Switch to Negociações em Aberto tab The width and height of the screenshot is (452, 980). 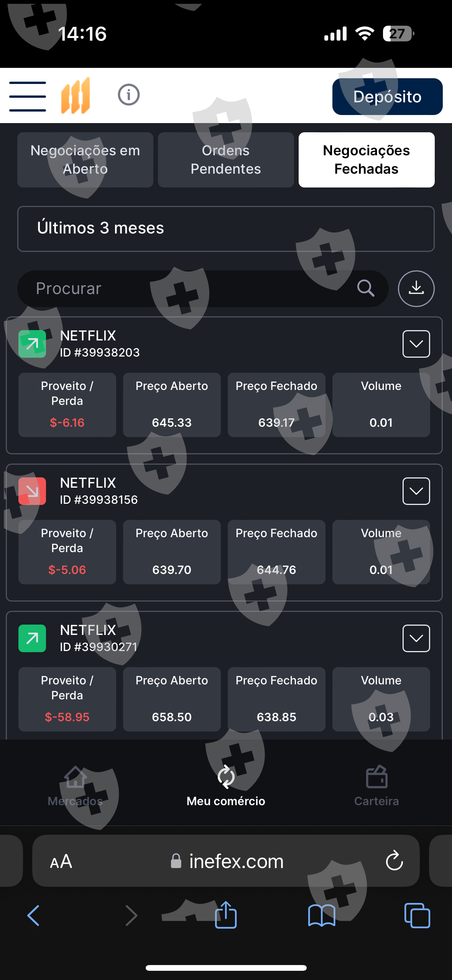coord(85,160)
